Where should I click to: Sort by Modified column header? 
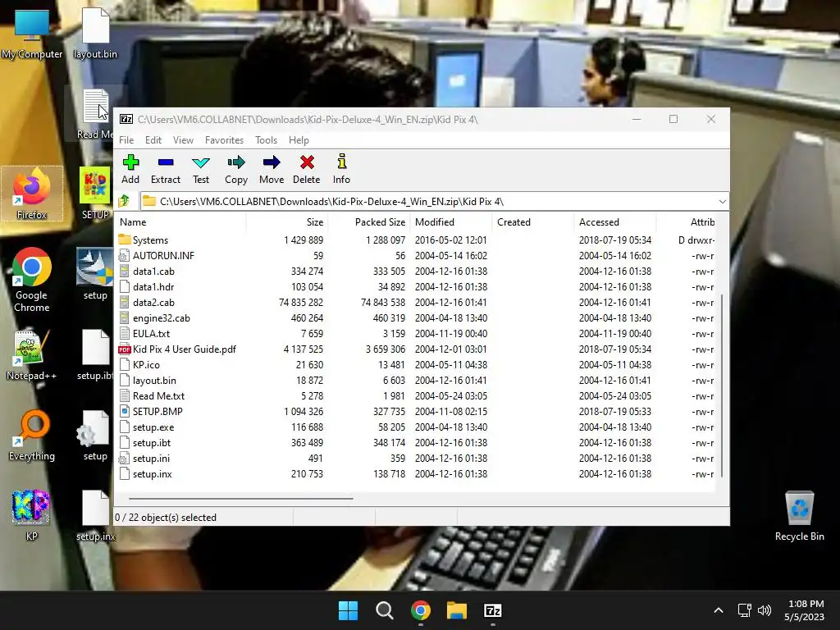pyautogui.click(x=450, y=221)
